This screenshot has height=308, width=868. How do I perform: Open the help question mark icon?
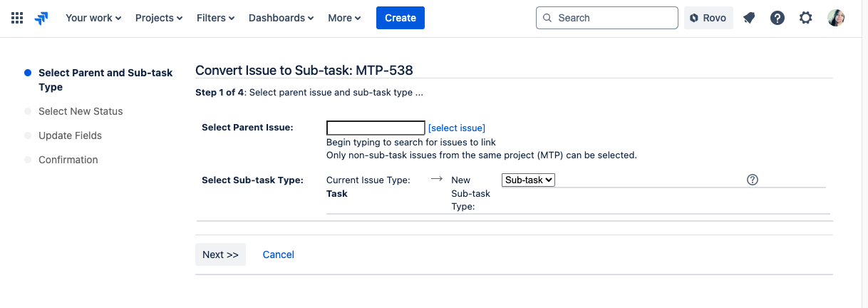[x=777, y=18]
